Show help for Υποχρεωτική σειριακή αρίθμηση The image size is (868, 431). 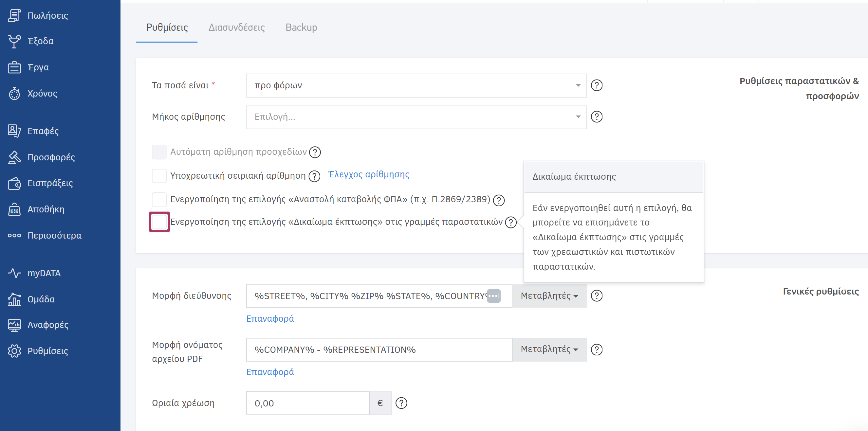pyautogui.click(x=314, y=176)
